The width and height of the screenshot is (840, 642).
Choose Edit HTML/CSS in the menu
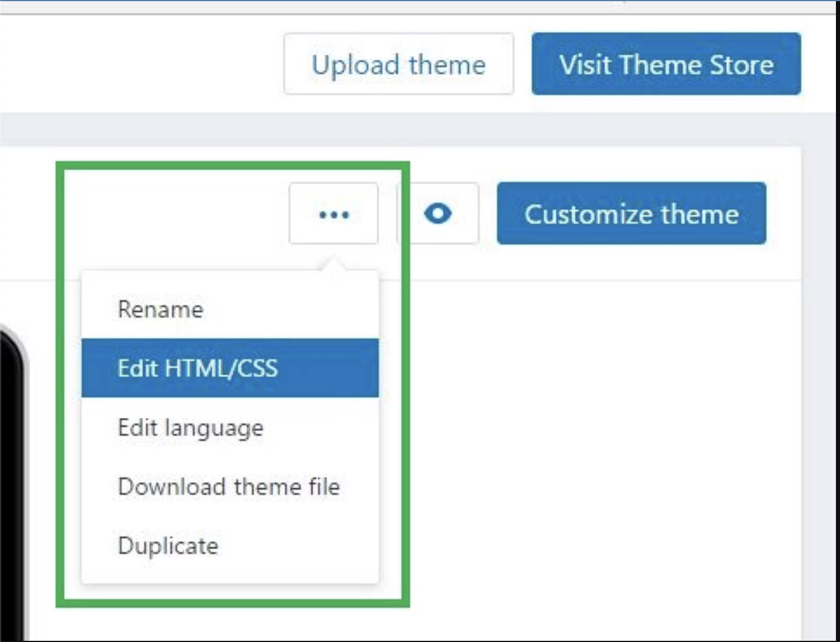click(x=198, y=369)
